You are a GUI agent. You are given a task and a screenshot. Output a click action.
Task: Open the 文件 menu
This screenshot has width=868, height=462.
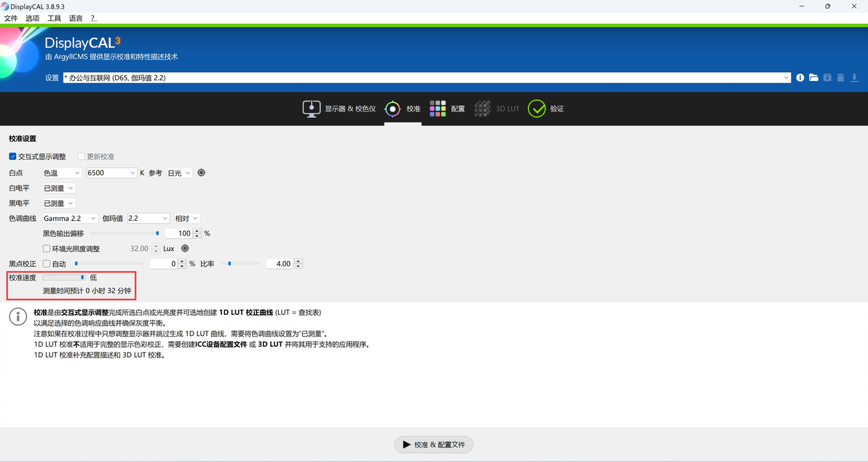pyautogui.click(x=10, y=18)
